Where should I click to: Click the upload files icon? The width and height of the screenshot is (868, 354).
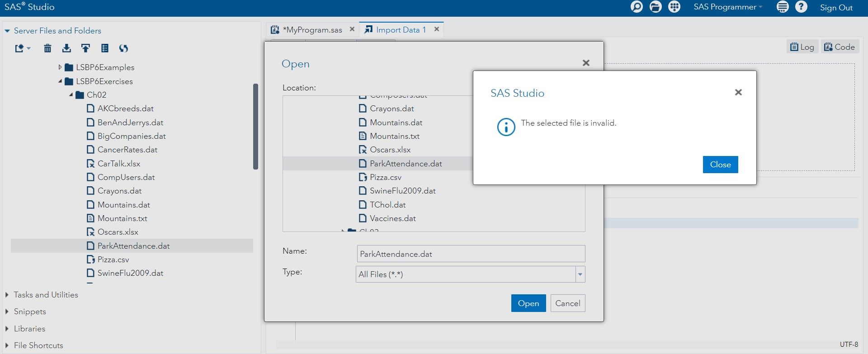pyautogui.click(x=85, y=48)
